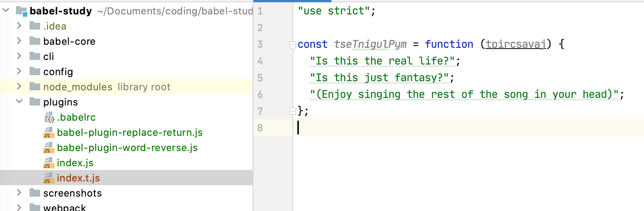The width and height of the screenshot is (644, 211).
Task: Select the plugins folder name
Action: (x=61, y=102)
